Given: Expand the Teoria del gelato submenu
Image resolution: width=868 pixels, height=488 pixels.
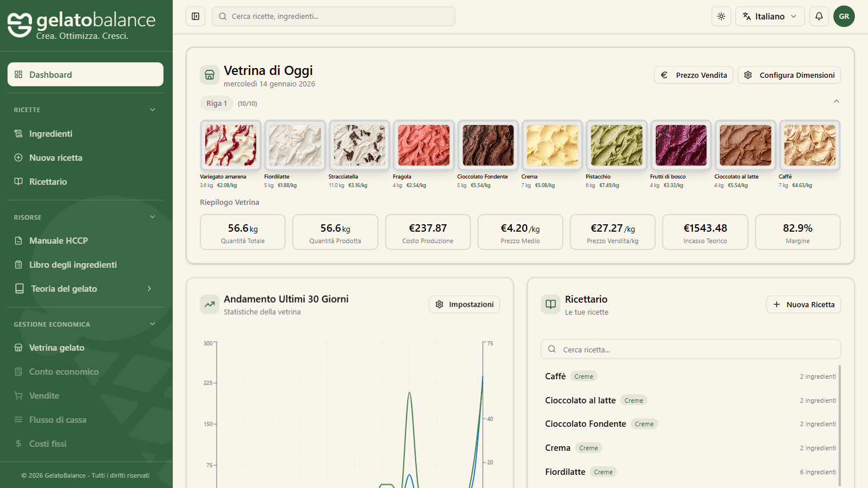Looking at the screenshot, I should pyautogui.click(x=149, y=288).
